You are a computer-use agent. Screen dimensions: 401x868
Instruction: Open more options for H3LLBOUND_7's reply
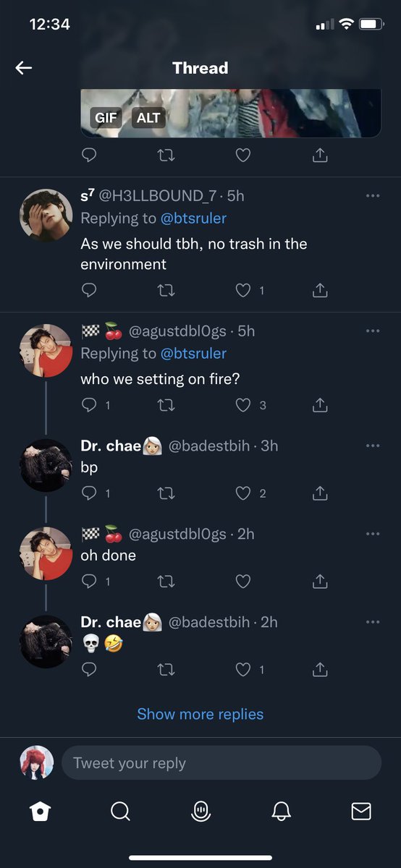click(x=373, y=196)
